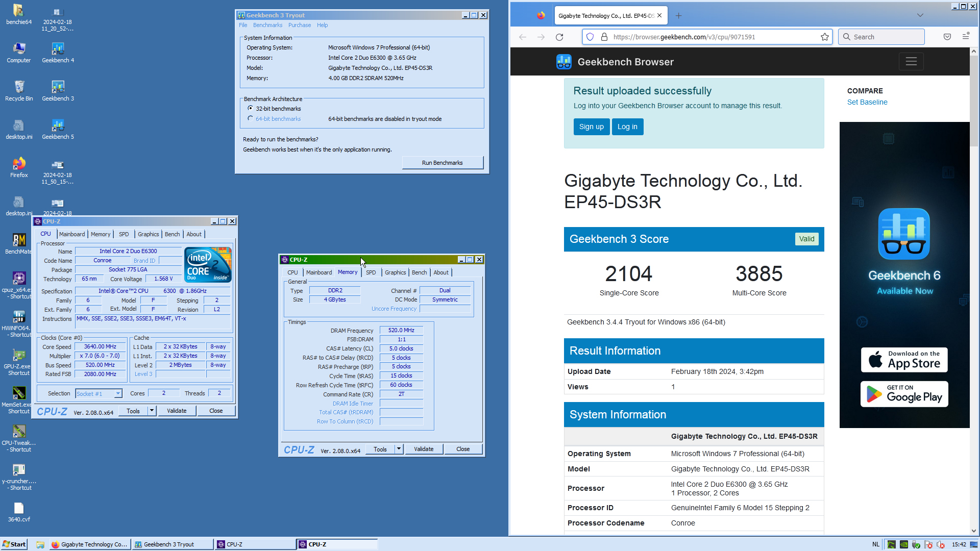Viewport: 980px width, 551px height.
Task: Open the Geekbench 5 desktop shortcut
Action: click(58, 129)
